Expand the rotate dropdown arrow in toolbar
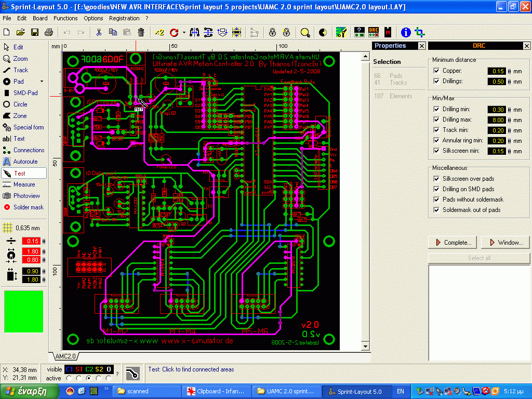The height and width of the screenshot is (399, 532). tap(184, 33)
